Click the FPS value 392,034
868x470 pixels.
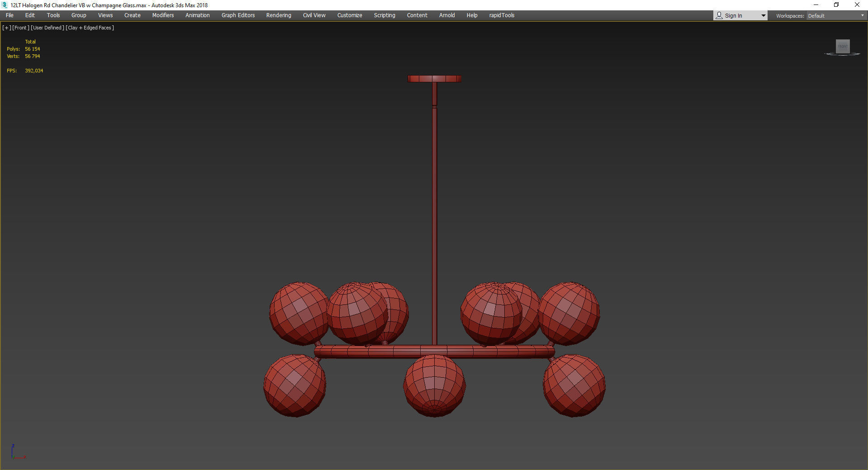34,71
